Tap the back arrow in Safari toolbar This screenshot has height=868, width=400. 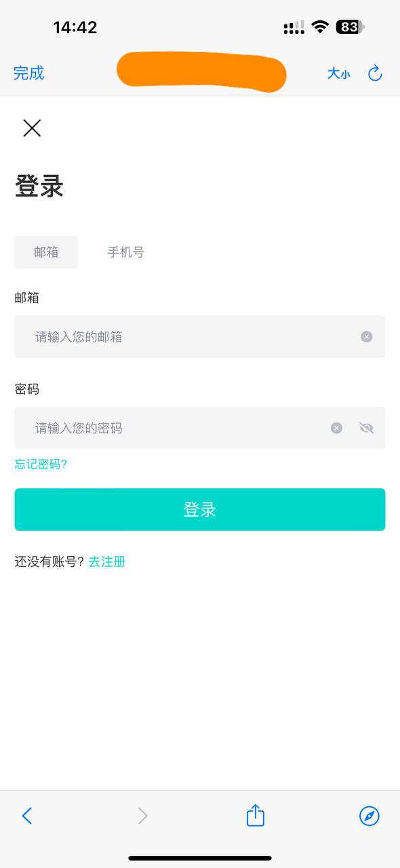(x=28, y=816)
